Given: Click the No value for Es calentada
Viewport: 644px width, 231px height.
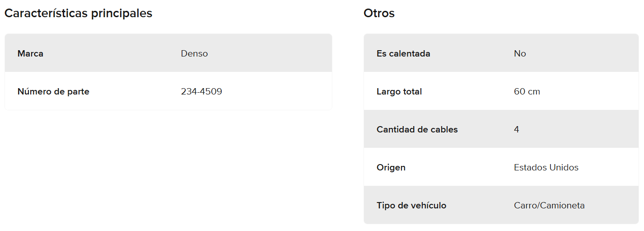Looking at the screenshot, I should [520, 54].
